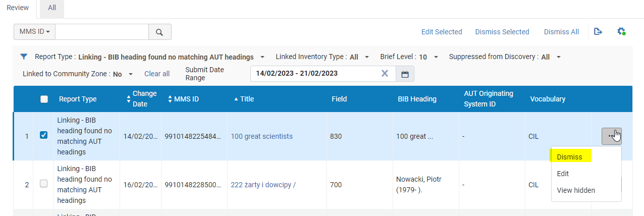
Task: Uncheck row 1 checkbox
Action: (43, 135)
